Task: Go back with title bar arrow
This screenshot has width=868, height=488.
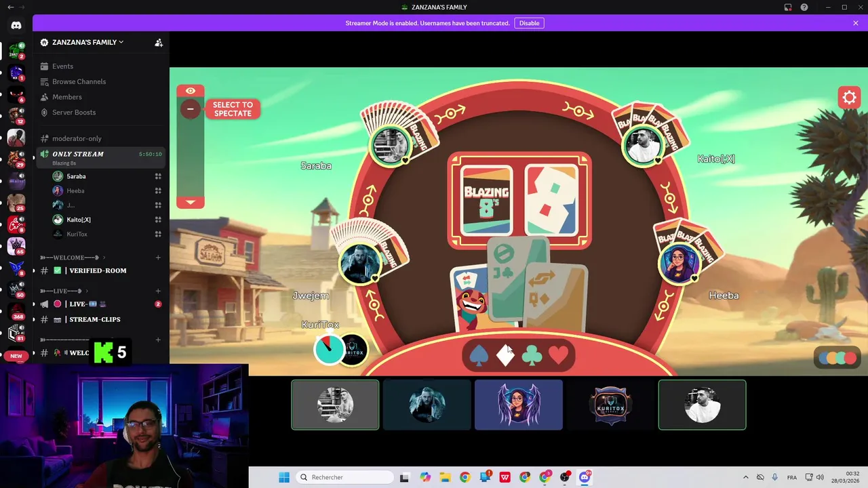Action: (10, 7)
